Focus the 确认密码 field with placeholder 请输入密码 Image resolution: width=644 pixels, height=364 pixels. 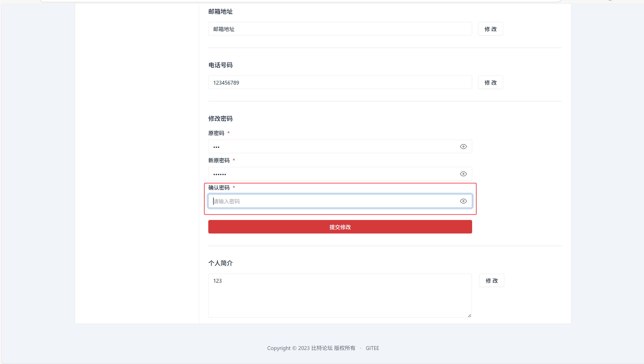tap(331, 201)
